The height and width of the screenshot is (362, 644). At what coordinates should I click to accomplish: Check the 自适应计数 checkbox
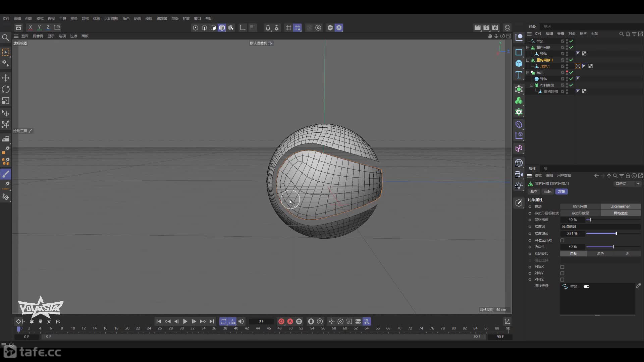[x=562, y=240]
